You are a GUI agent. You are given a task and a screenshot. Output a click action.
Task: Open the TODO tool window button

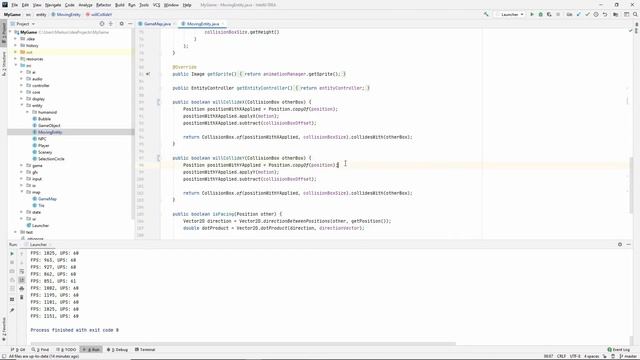pyautogui.click(x=66, y=350)
